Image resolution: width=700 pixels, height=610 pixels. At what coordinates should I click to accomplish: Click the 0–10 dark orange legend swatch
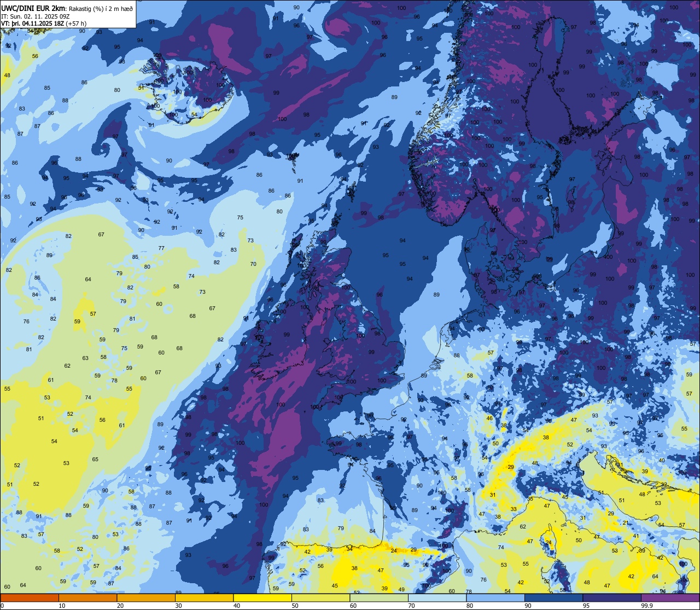point(30,597)
